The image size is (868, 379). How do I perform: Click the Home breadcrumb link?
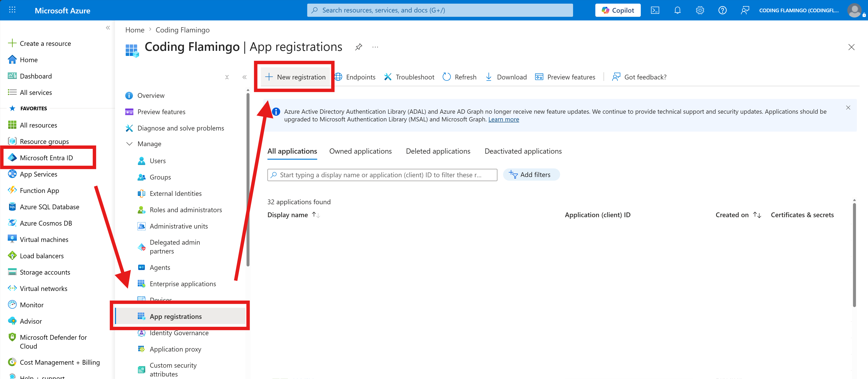point(135,30)
